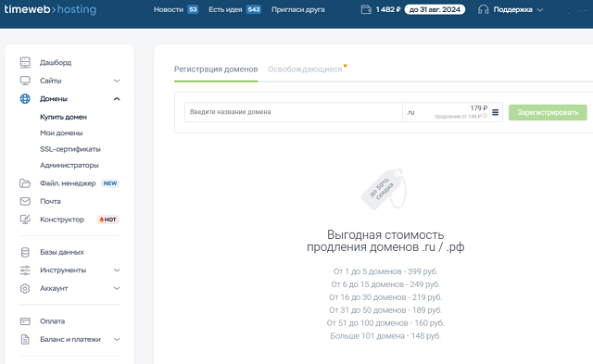Image resolution: width=593 pixels, height=364 pixels.
Task: Click the file manager folder icon
Action: point(25,183)
